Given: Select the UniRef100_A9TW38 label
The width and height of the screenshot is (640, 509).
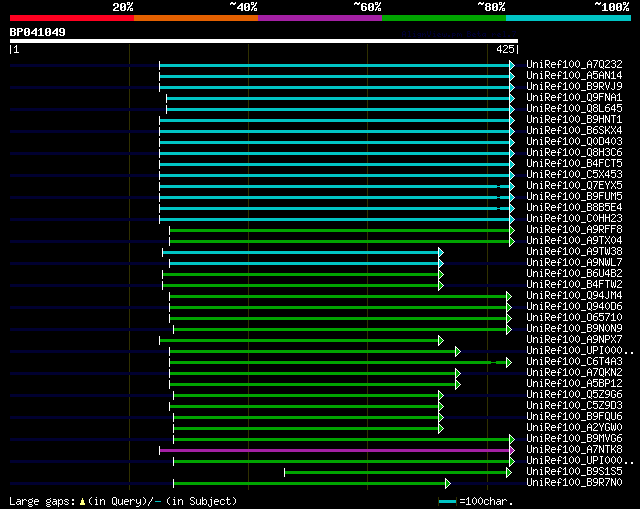Looking at the screenshot, I should [574, 252].
